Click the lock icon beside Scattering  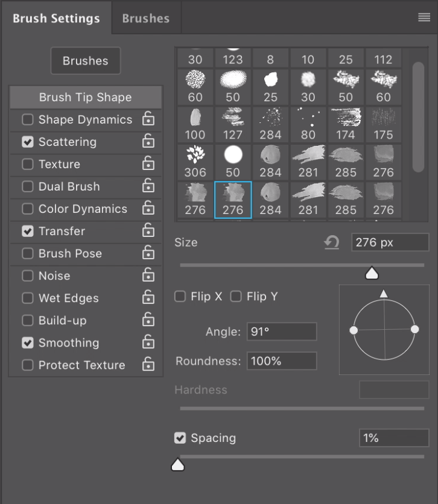[x=148, y=142]
